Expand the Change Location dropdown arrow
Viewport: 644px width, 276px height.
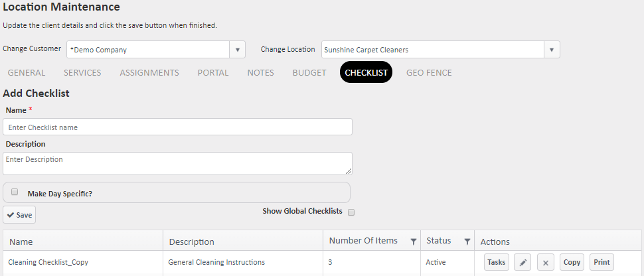[x=552, y=50]
